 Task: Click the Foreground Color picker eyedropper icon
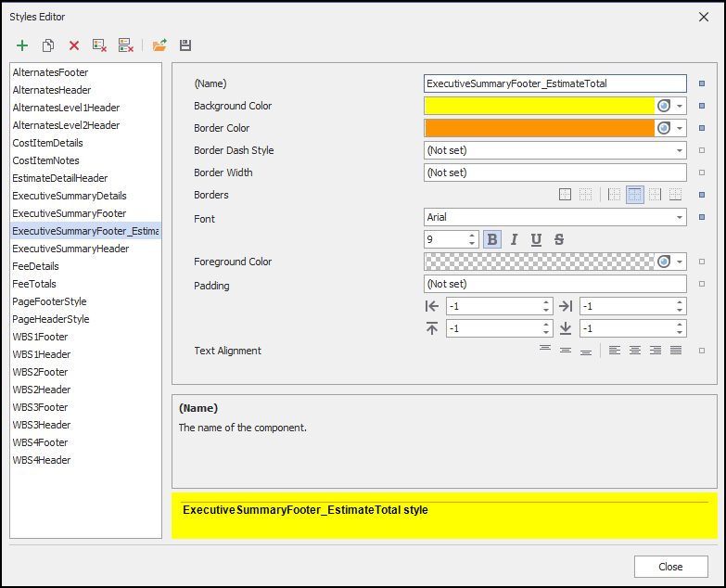tap(664, 262)
